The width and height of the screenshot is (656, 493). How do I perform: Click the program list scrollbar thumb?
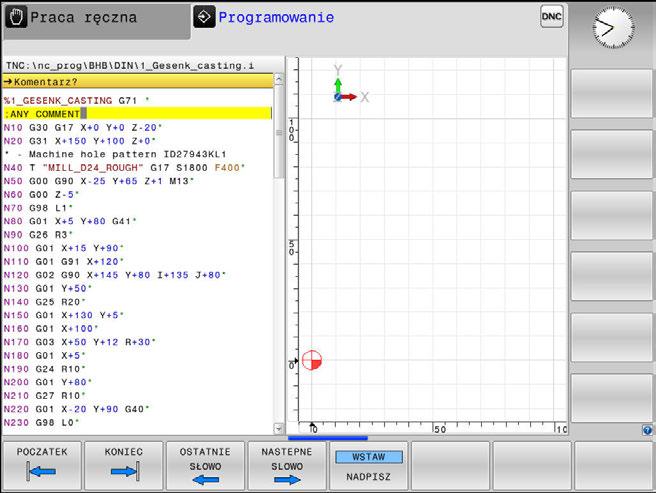[x=279, y=132]
